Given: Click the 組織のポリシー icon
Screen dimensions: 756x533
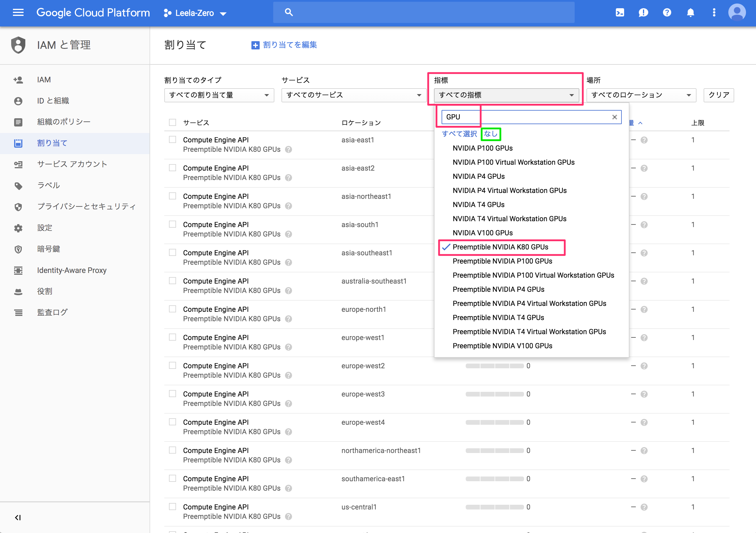Looking at the screenshot, I should coord(17,121).
